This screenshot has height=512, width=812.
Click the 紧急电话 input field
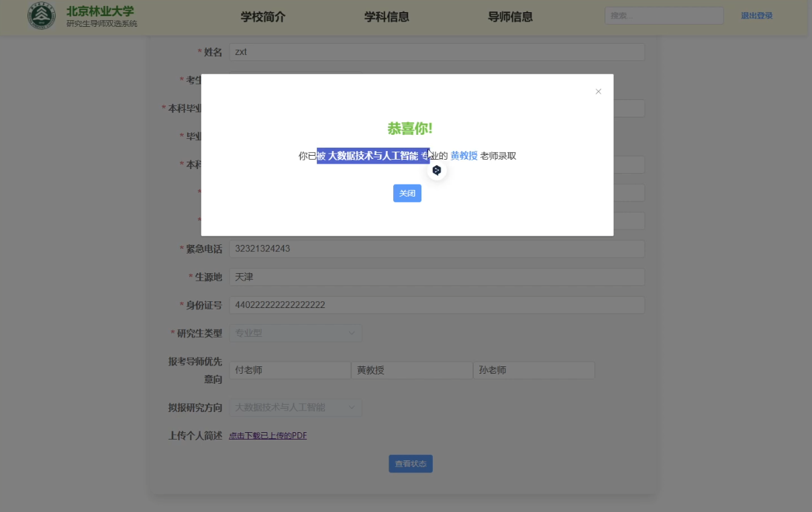436,248
